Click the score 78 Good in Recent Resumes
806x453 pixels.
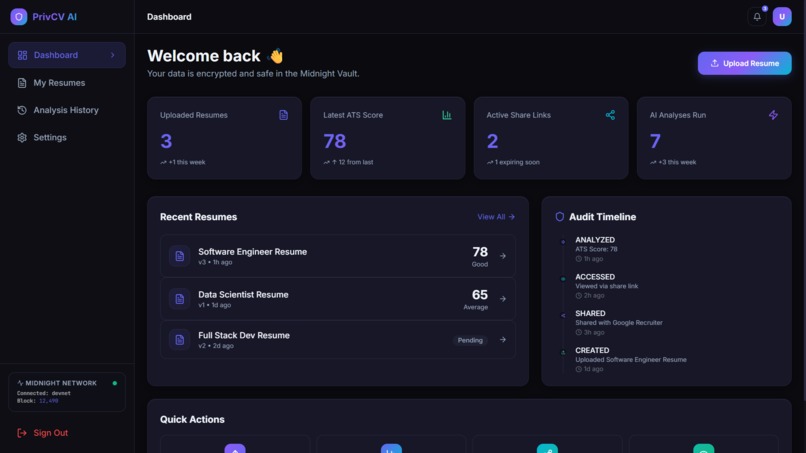pos(480,256)
